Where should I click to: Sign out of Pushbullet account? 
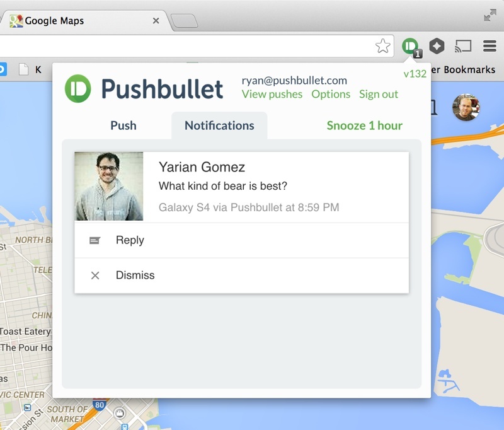pyautogui.click(x=379, y=94)
